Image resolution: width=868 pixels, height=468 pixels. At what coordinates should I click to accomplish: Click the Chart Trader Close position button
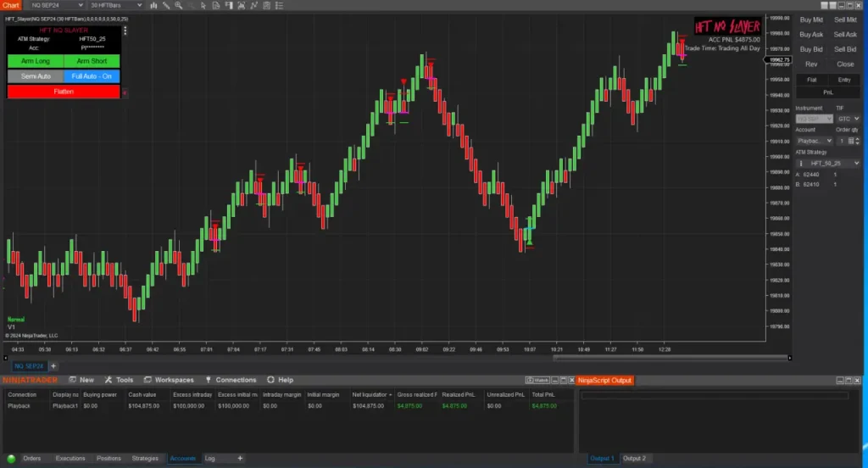click(x=845, y=64)
